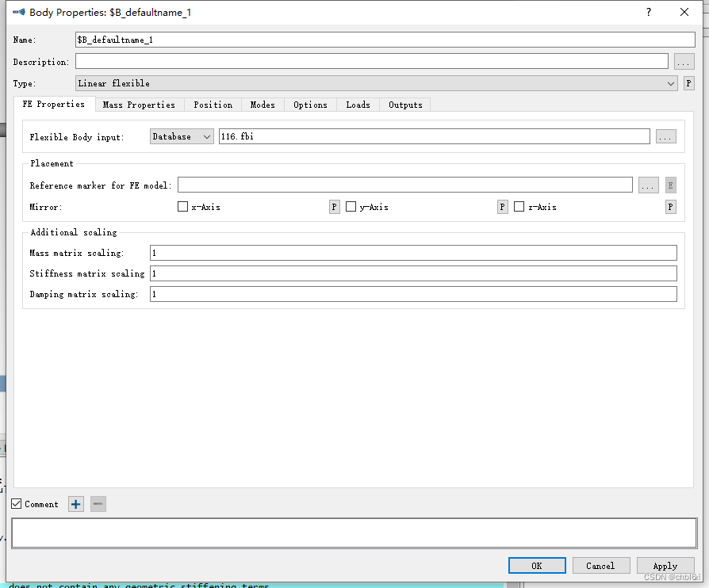This screenshot has height=588, width=709.
Task: Open the Database source dropdown
Action: coord(181,136)
